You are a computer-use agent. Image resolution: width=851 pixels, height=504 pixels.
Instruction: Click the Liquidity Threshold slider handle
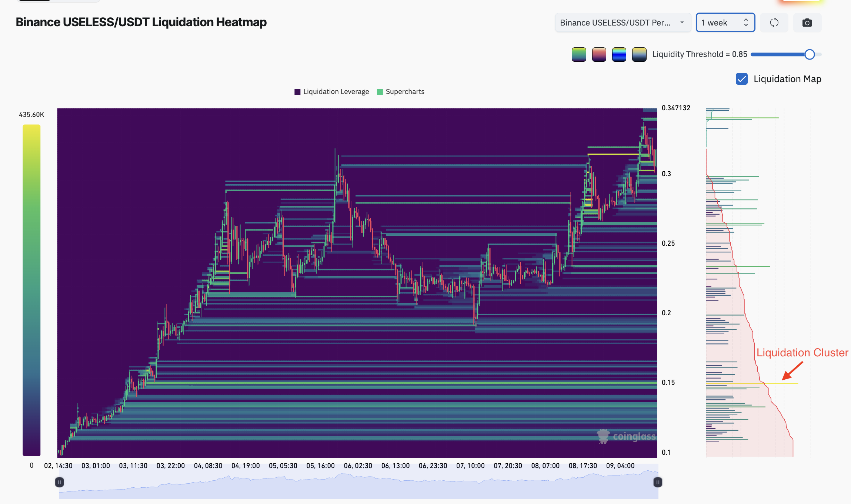click(x=810, y=54)
